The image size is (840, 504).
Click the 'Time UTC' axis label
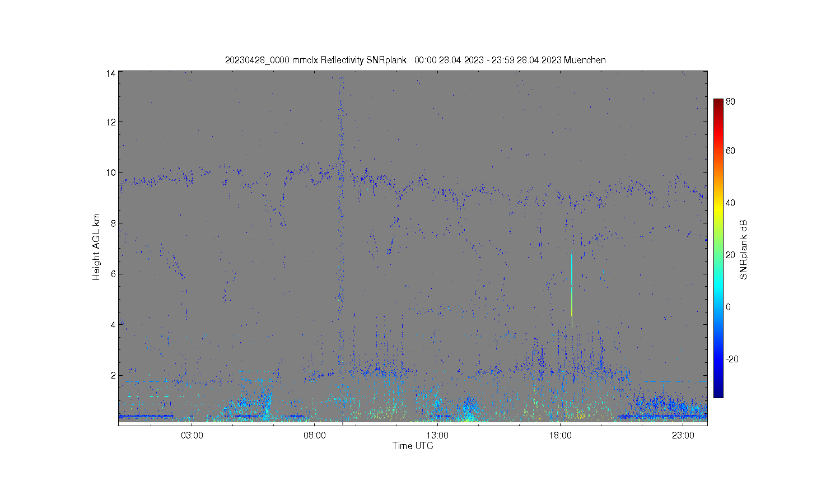(x=413, y=446)
